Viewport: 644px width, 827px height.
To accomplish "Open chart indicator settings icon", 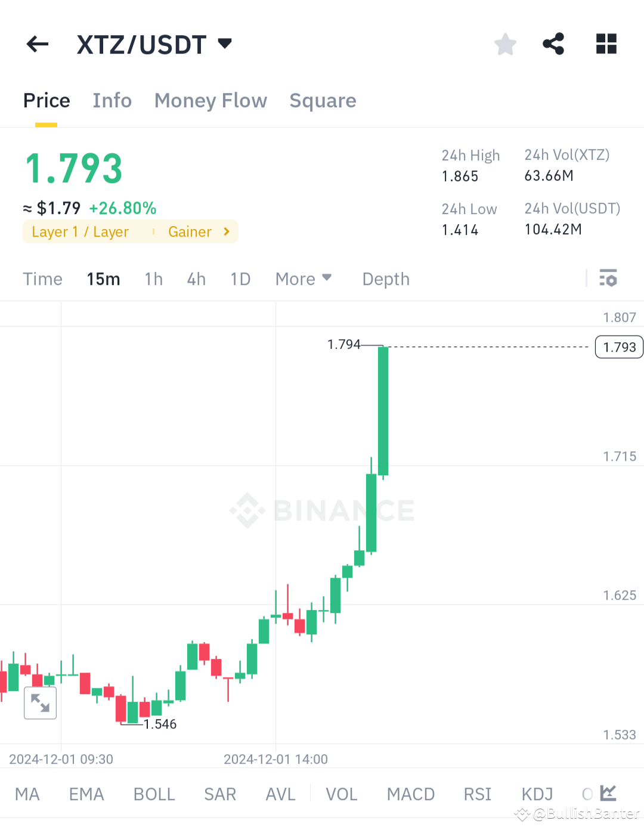I will (608, 278).
